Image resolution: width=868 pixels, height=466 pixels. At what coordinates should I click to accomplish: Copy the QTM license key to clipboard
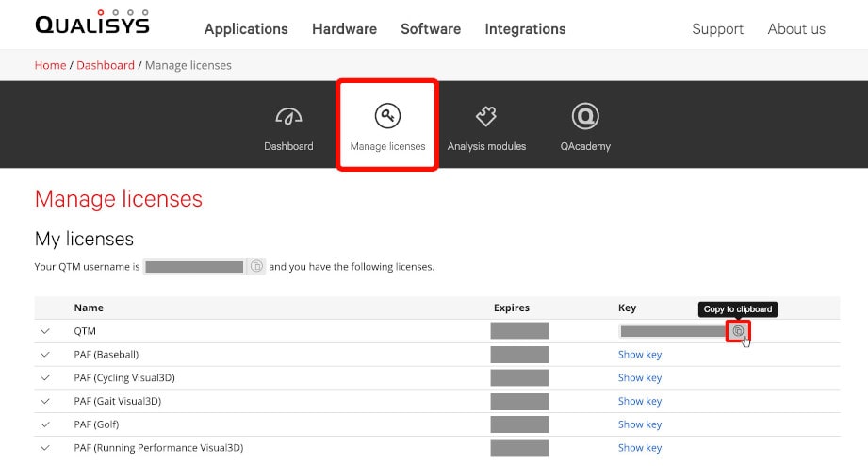[738, 331]
